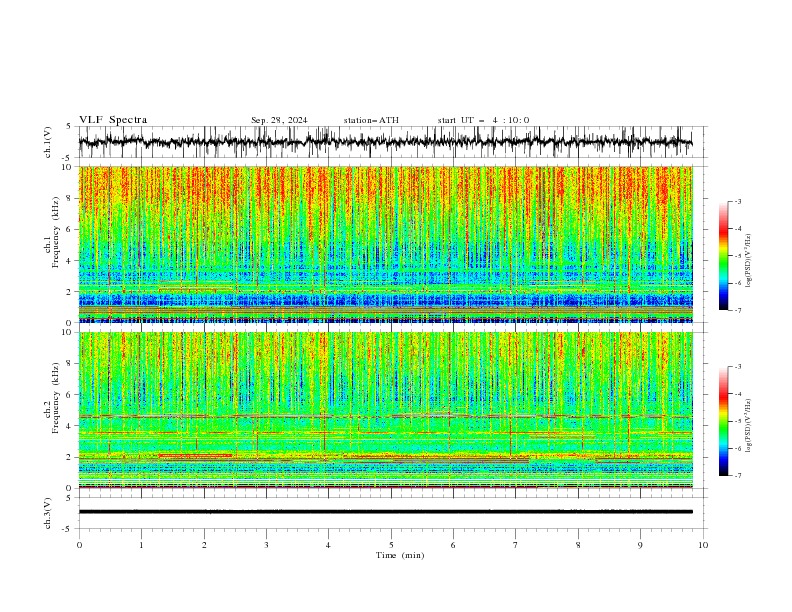Viewport: 792px width, 612px height.
Task: Click the time axis tick label "5"
Action: pyautogui.click(x=391, y=545)
